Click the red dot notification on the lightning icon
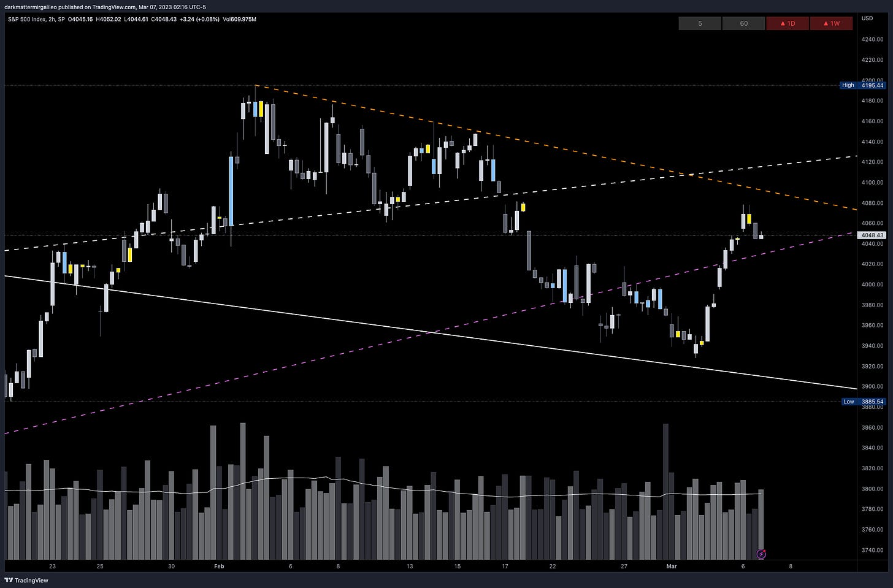893x588 pixels. pyautogui.click(x=765, y=550)
